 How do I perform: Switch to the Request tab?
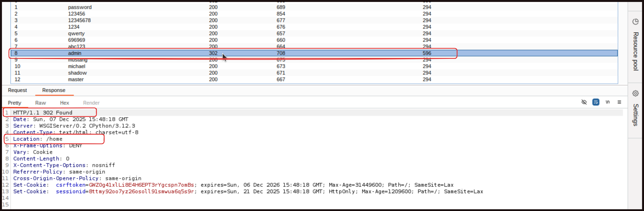(x=17, y=90)
